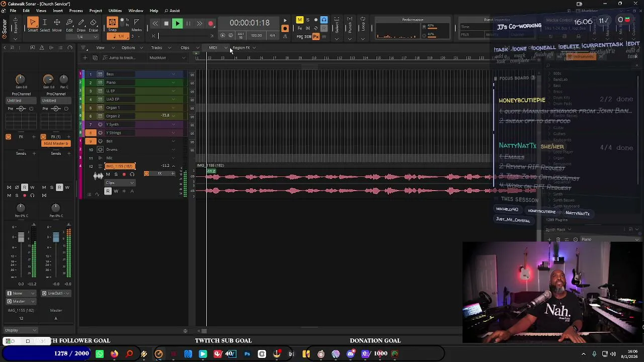Adjust the inspector Gain knob for IMG_1155

click(20, 79)
